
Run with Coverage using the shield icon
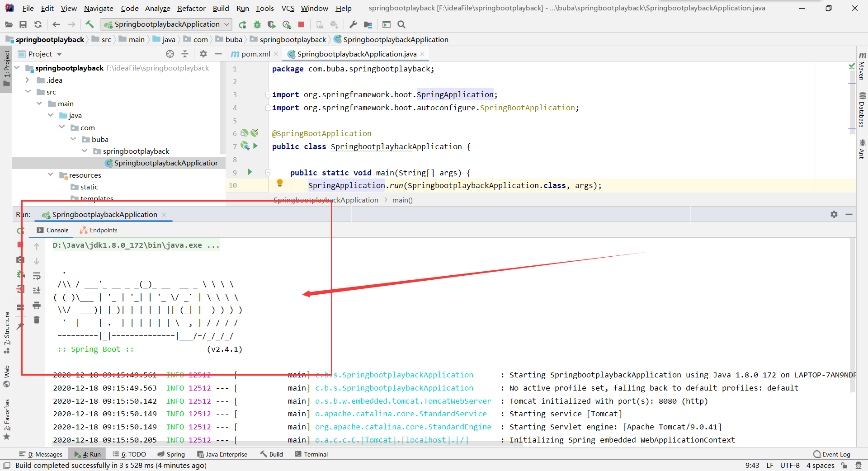(x=271, y=24)
